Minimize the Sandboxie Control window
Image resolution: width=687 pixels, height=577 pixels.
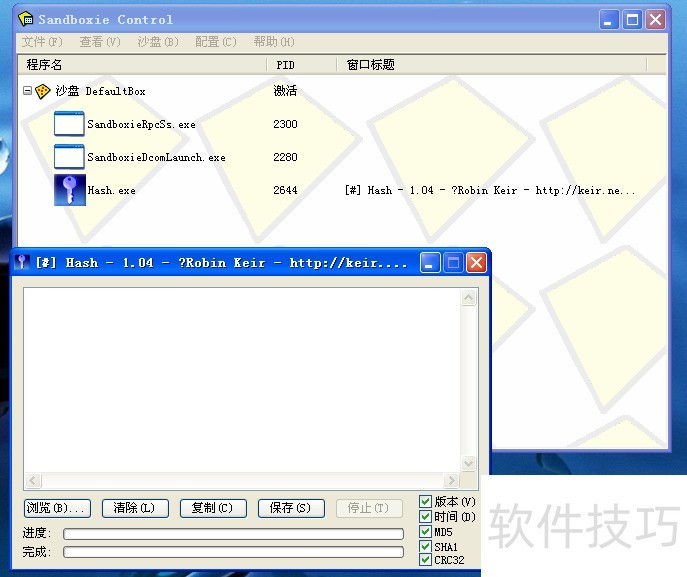coord(609,20)
